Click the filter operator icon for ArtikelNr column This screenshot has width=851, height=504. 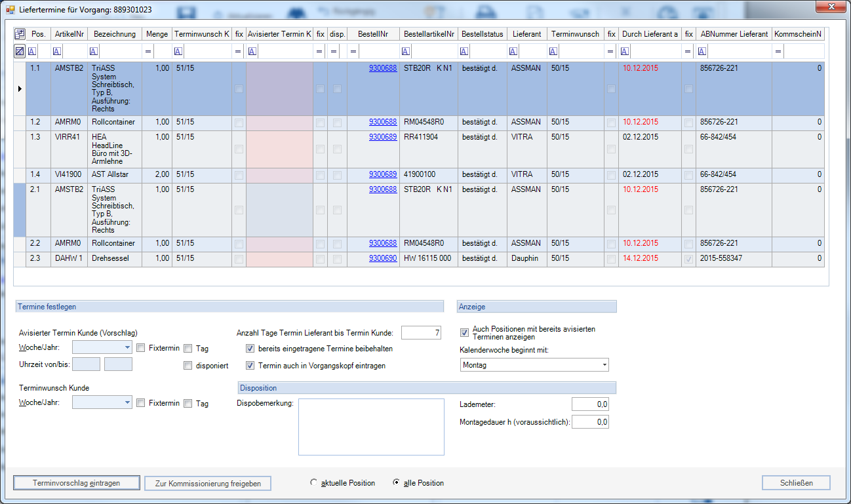57,51
